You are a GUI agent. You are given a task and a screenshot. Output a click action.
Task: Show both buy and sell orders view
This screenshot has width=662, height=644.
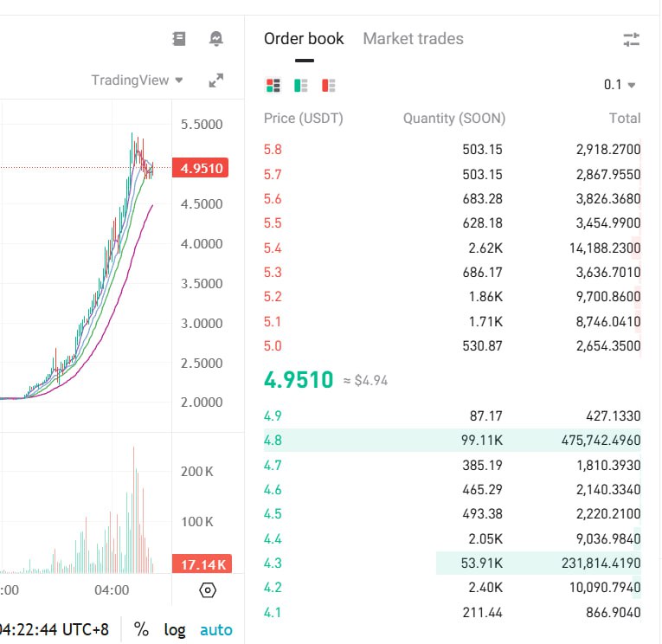[273, 85]
